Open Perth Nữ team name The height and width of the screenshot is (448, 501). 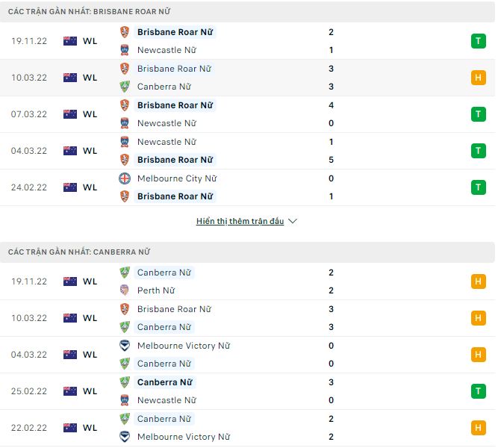156,290
